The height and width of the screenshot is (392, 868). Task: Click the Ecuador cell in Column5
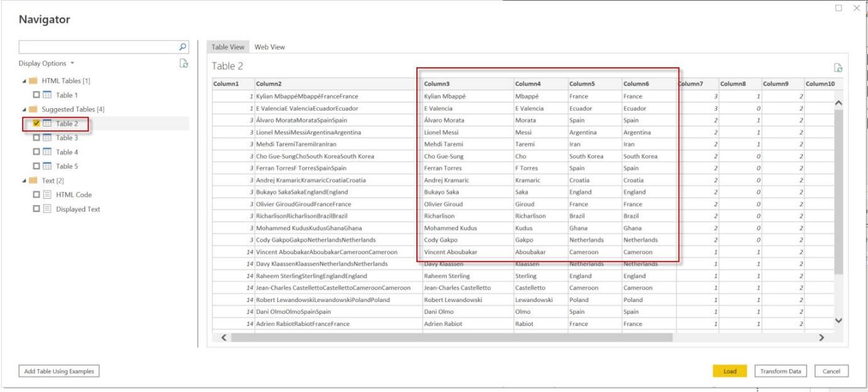point(594,108)
